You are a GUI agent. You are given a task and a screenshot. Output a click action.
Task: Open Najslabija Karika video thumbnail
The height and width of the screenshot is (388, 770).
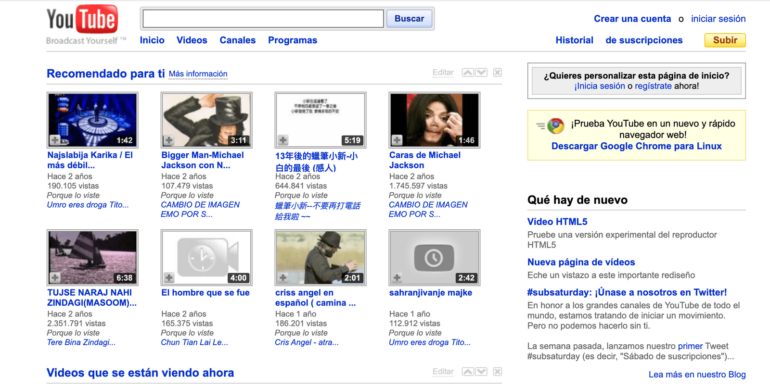coord(92,120)
